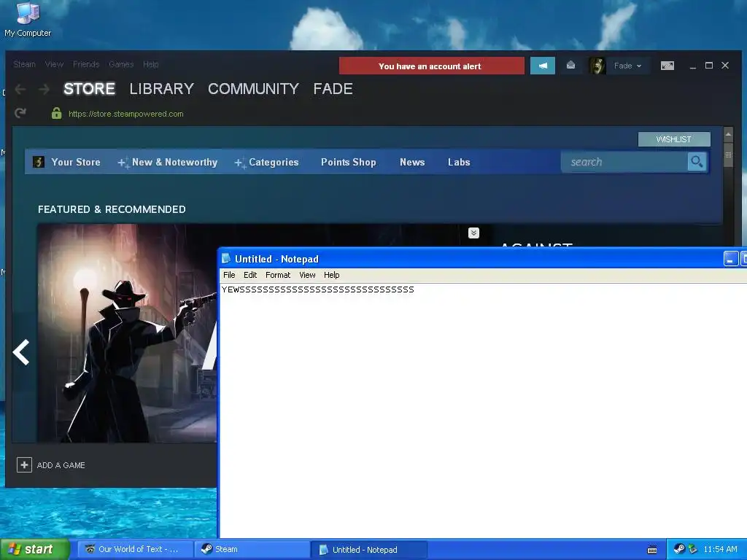
Task: Click the on-screen keyboard taskbar icon
Action: pyautogui.click(x=652, y=550)
